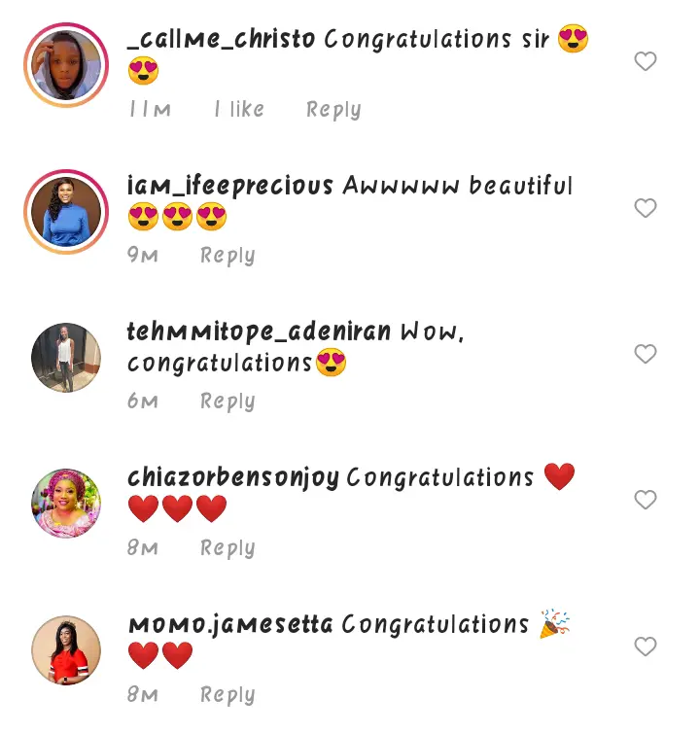Like tehmmitope_adeniran's comment heart
Image resolution: width=700 pixels, height=734 pixels.
[646, 354]
